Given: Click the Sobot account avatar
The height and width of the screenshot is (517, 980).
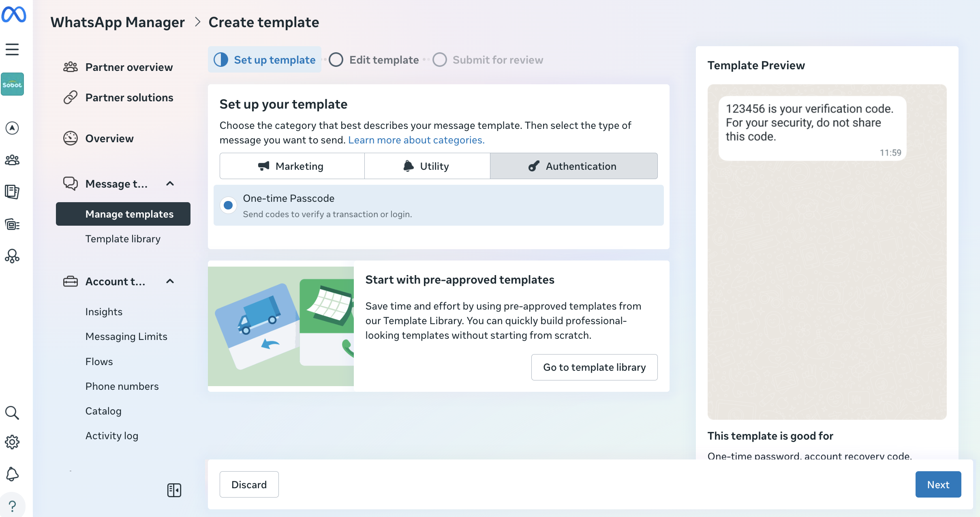Looking at the screenshot, I should 12,84.
